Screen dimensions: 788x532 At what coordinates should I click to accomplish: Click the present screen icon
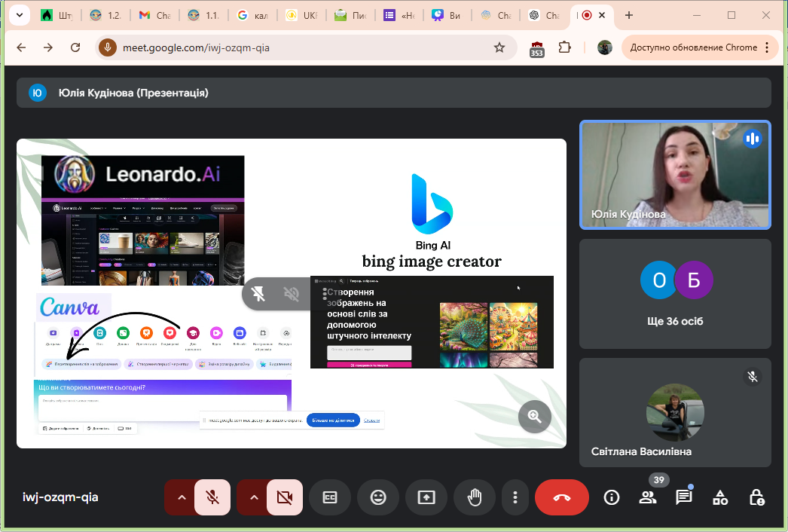tap(426, 497)
